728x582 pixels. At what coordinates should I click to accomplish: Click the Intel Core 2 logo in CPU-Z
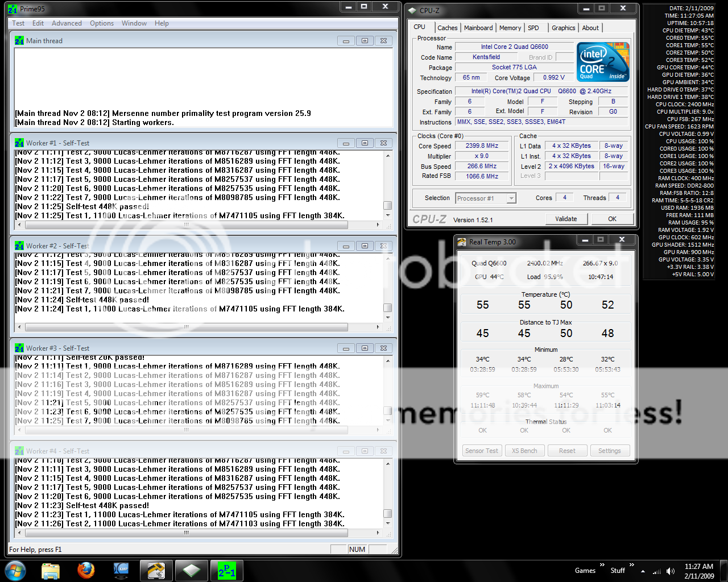pos(602,61)
